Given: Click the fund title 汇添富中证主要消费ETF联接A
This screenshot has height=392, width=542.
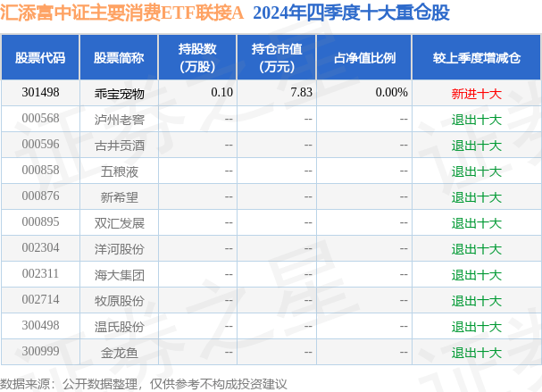Looking at the screenshot, I should pos(123,13).
